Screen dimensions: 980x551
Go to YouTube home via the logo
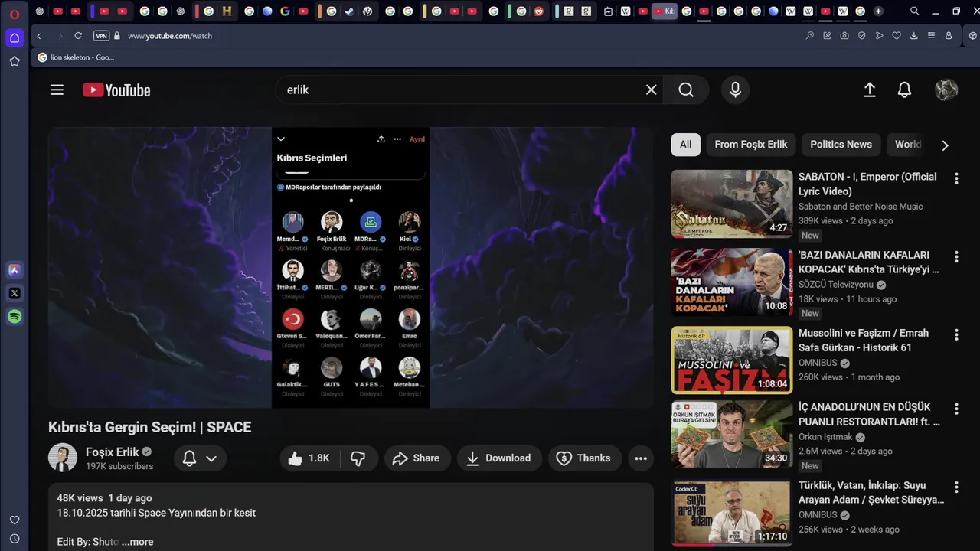tap(116, 90)
